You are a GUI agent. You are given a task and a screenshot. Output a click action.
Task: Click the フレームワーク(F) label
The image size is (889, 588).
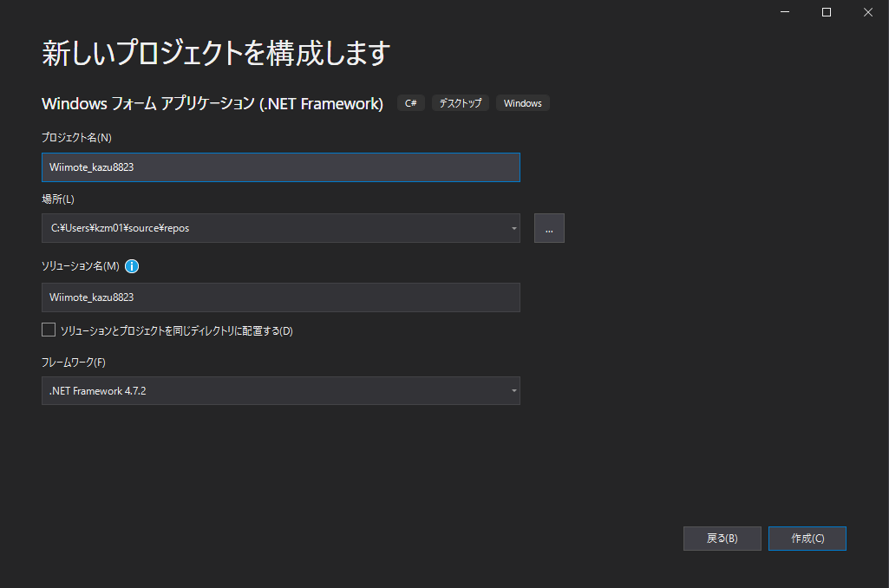(x=76, y=358)
